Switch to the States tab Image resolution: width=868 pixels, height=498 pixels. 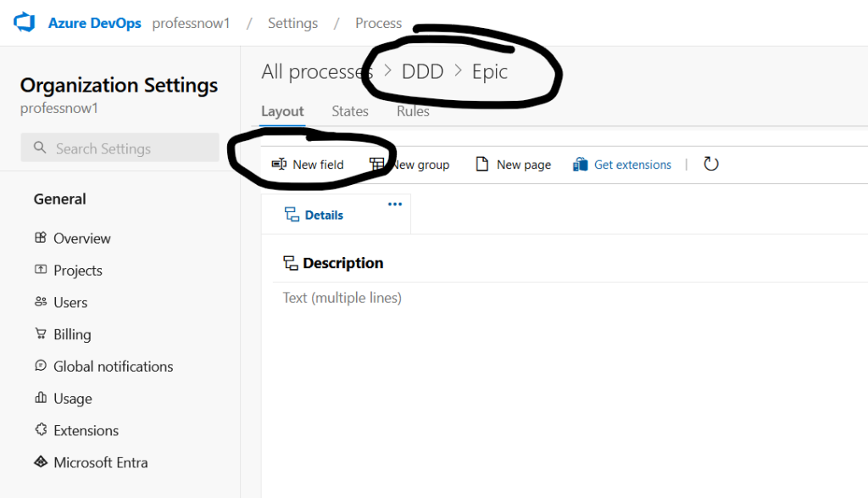pos(350,111)
